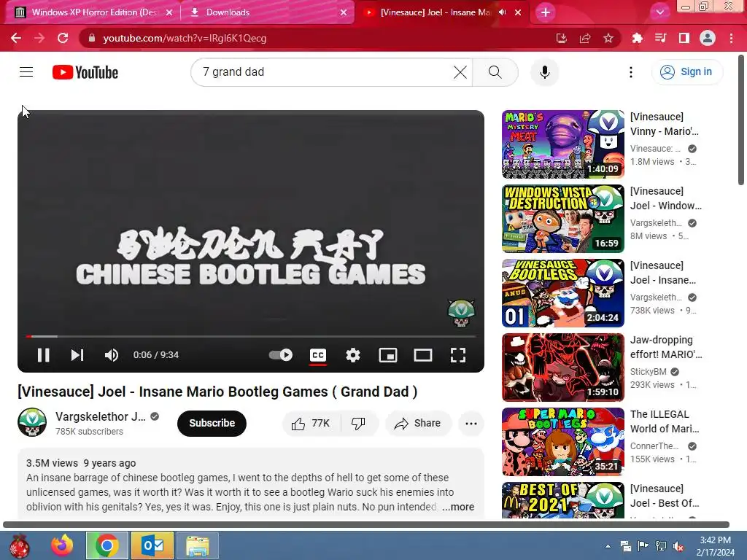Screen dimensions: 747x560
Task: Open Chrome three-dot menu
Action: [x=731, y=38]
